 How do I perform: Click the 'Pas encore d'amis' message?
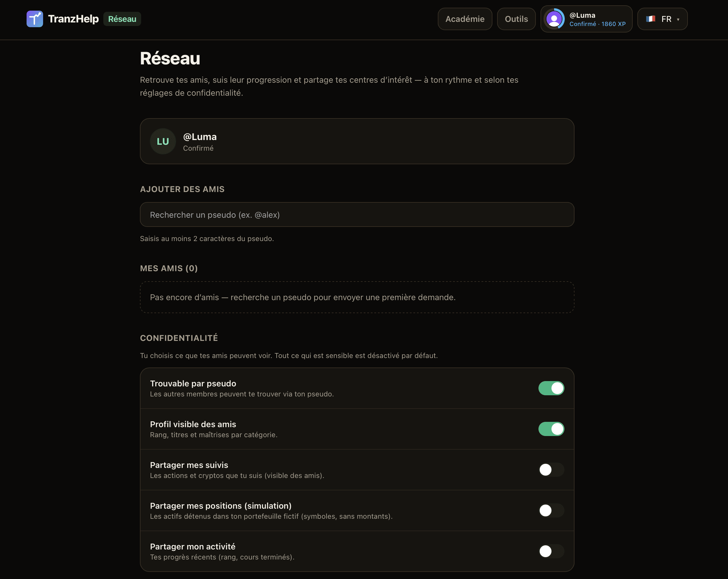tap(303, 297)
